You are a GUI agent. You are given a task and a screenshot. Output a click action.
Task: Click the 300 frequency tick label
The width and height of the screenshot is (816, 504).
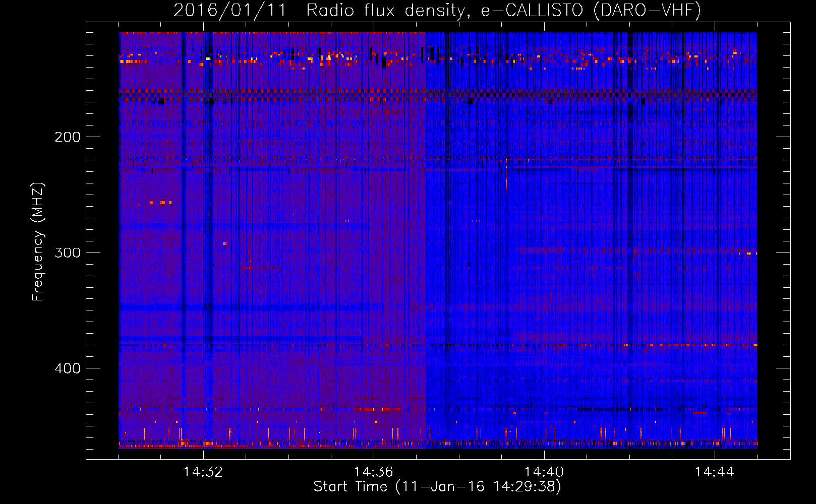(68, 253)
